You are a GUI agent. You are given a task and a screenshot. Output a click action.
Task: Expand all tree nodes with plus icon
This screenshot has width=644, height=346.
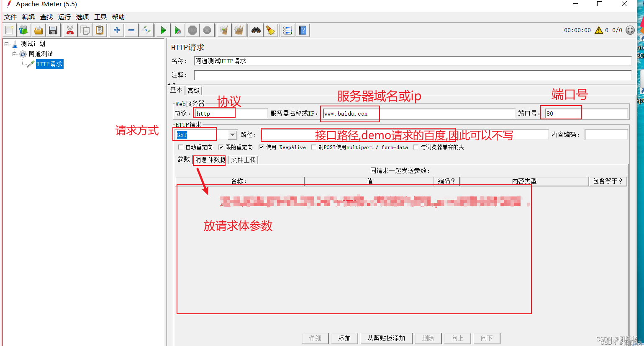click(117, 30)
